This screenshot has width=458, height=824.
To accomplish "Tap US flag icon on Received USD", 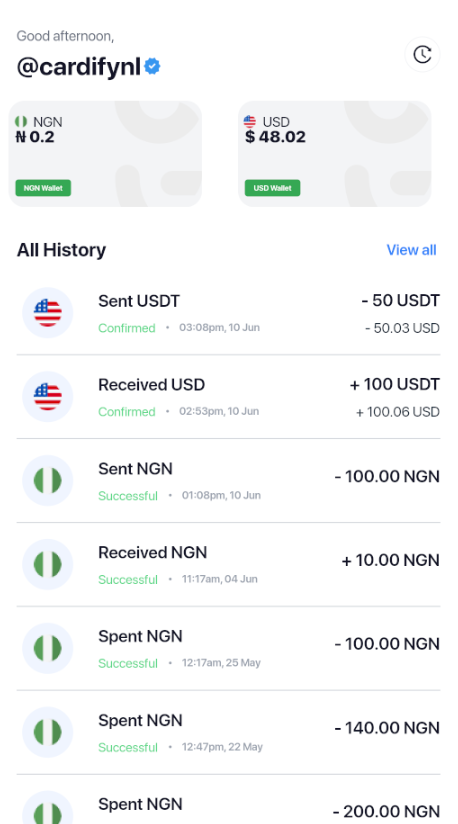I will pyautogui.click(x=47, y=397).
